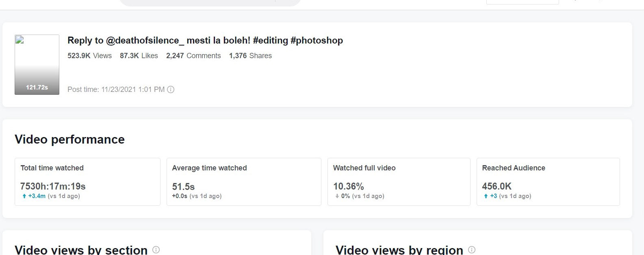Click the Post time date text
This screenshot has width=644, height=255.
pos(116,89)
